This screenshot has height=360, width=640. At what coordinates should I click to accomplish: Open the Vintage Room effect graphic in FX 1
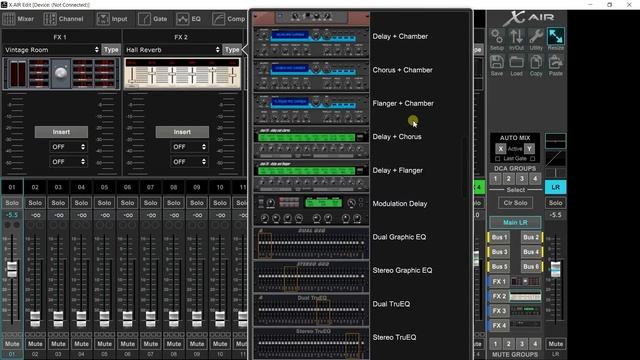point(61,73)
